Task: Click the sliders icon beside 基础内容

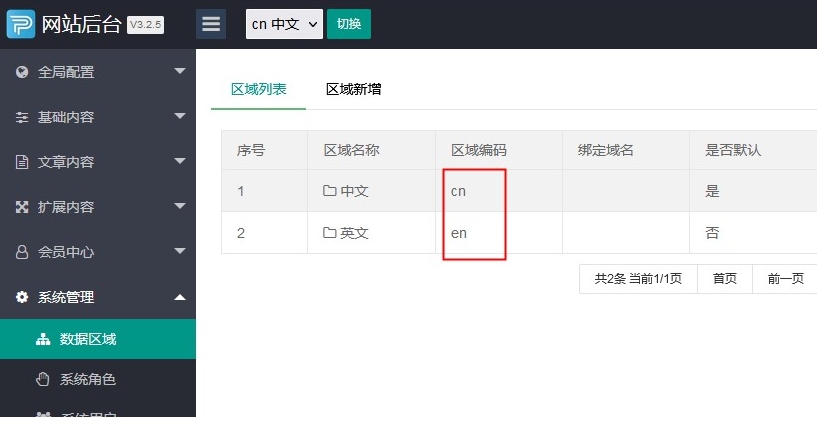Action: [x=22, y=117]
